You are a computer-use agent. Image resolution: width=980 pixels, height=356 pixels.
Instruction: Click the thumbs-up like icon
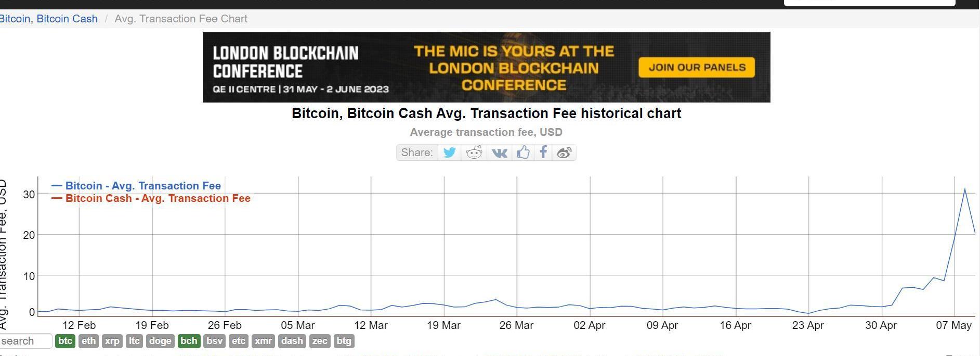[523, 152]
